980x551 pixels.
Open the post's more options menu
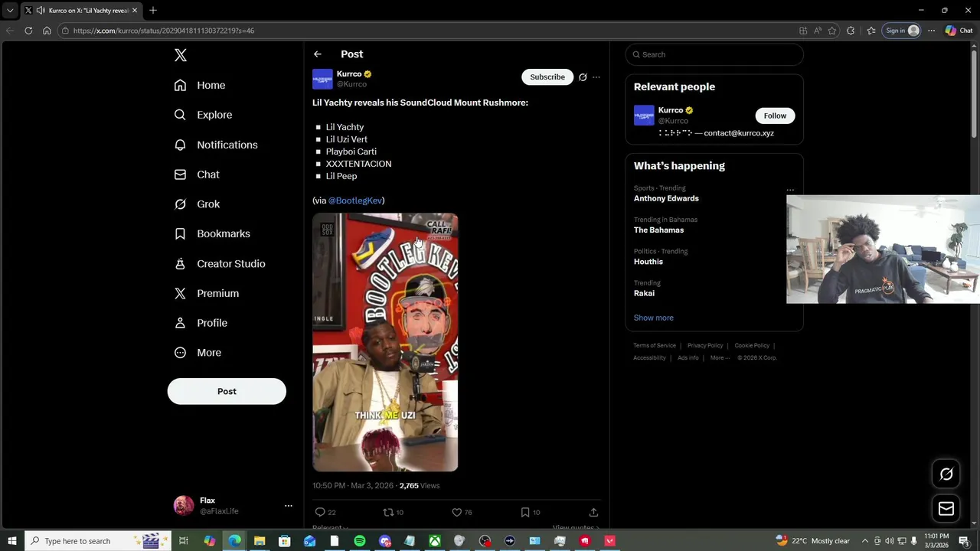coord(596,77)
